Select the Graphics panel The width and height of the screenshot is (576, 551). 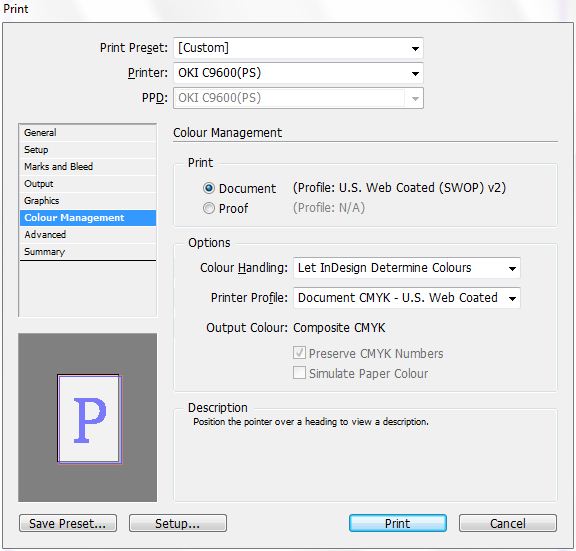[88, 201]
